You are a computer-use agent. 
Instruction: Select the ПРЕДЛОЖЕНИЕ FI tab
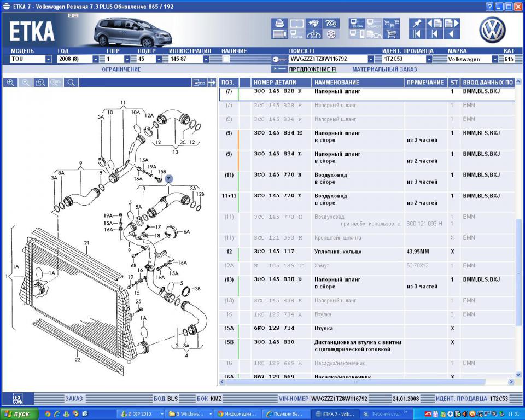coord(313,69)
